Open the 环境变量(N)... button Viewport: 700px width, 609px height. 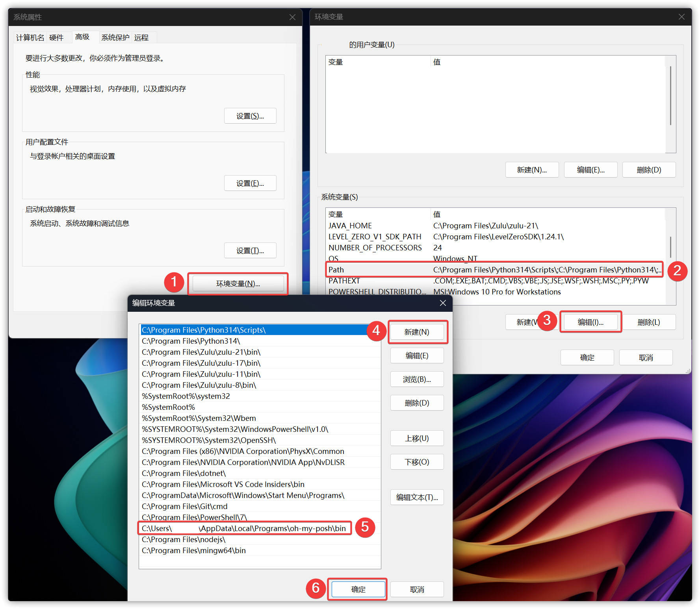point(238,284)
